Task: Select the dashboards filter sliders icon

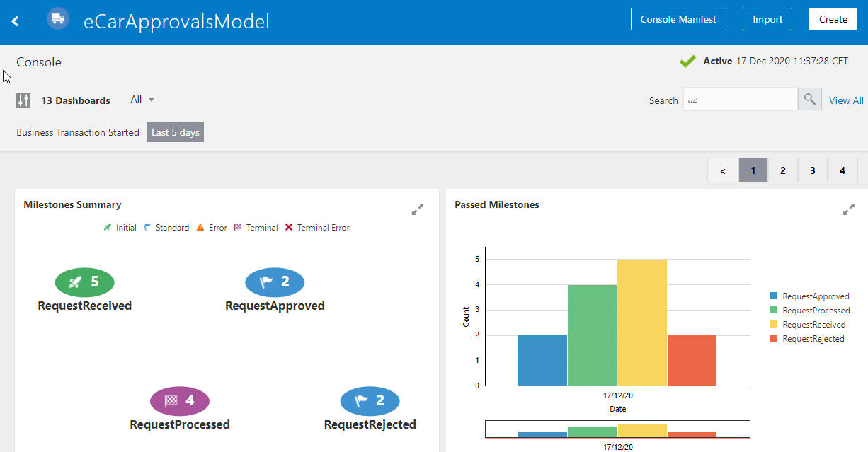Action: coord(23,100)
